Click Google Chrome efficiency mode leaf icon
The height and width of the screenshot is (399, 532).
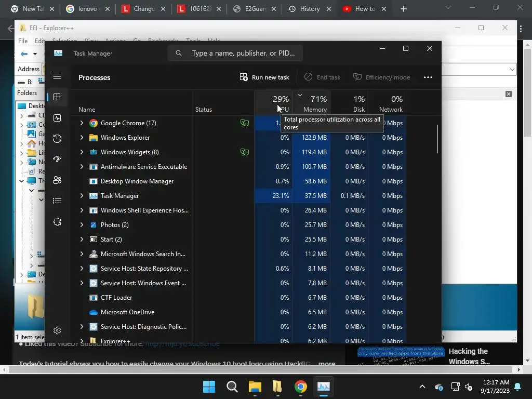tap(245, 123)
